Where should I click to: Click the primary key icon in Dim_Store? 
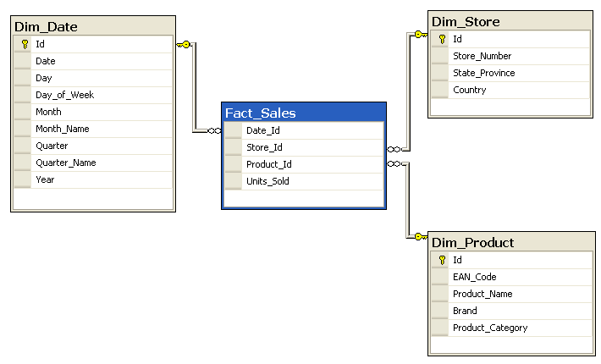[441, 39]
